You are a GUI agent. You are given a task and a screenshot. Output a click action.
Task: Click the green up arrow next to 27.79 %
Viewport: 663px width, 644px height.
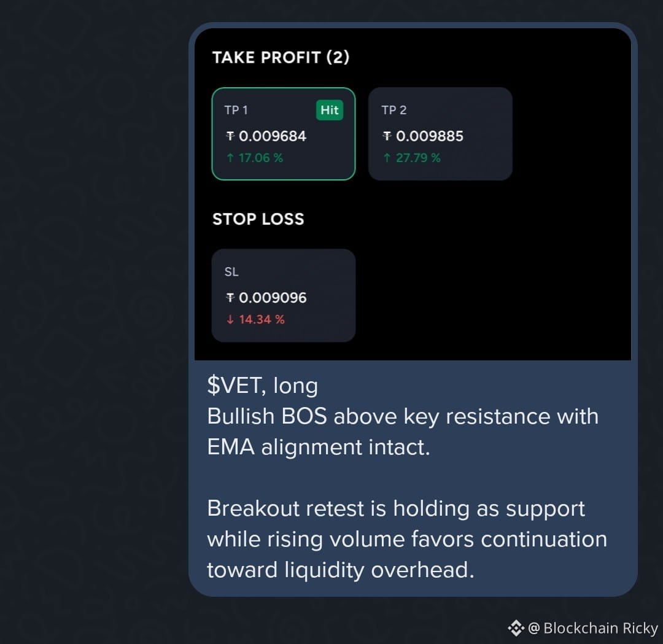pos(387,158)
